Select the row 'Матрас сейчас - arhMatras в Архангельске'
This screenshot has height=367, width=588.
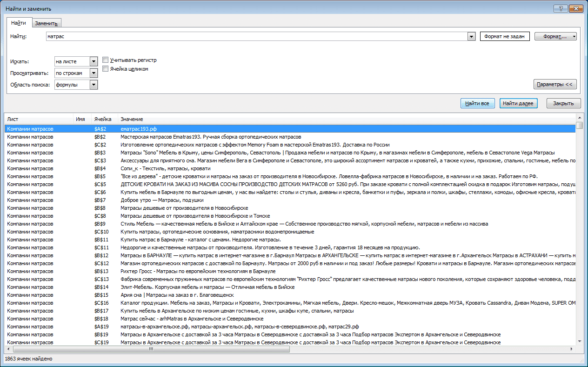pos(290,319)
